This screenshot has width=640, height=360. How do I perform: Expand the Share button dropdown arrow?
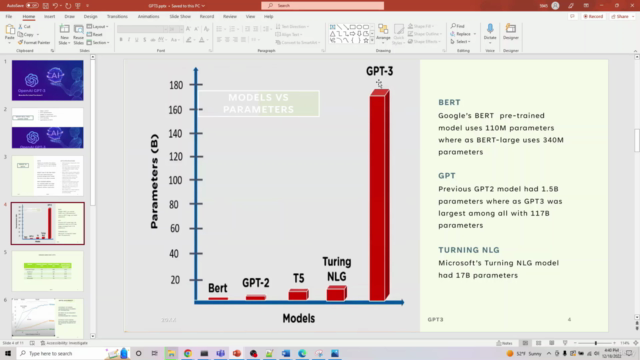(633, 16)
